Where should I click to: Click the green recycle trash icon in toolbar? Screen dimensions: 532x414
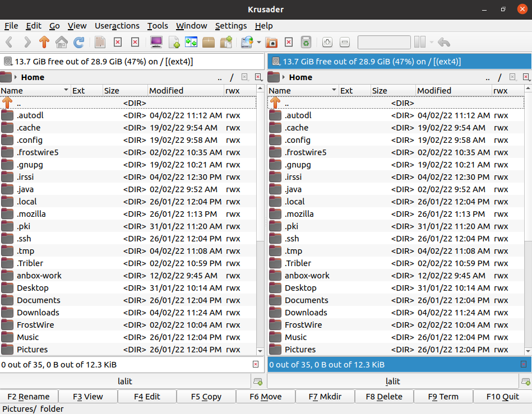point(306,42)
